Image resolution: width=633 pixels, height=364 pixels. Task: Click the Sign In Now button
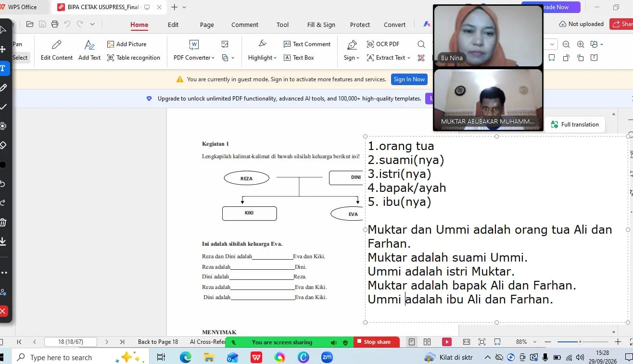tap(409, 79)
